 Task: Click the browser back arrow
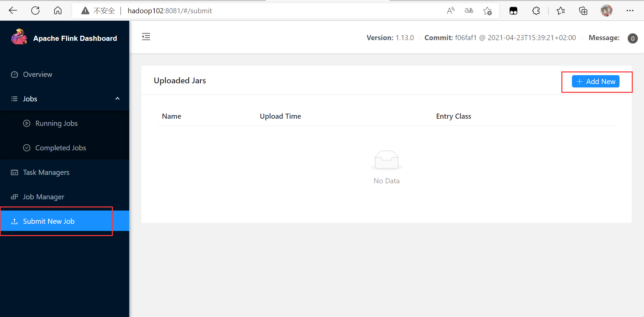(x=13, y=11)
